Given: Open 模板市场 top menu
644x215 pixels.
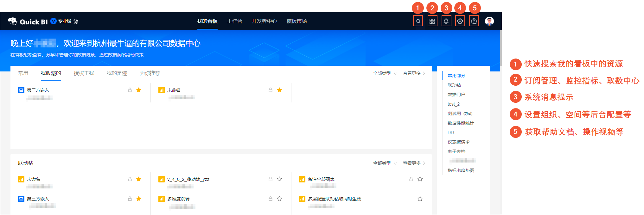Looking at the screenshot, I should tap(296, 21).
